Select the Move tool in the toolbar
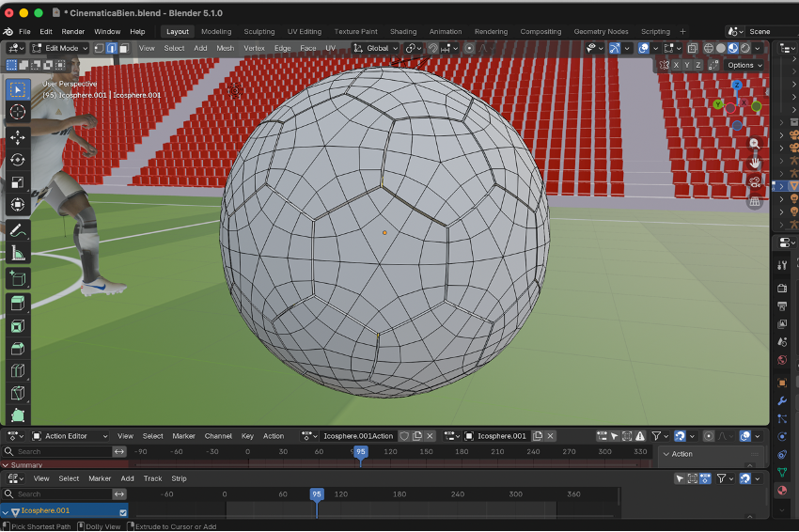The image size is (799, 532). point(18,137)
